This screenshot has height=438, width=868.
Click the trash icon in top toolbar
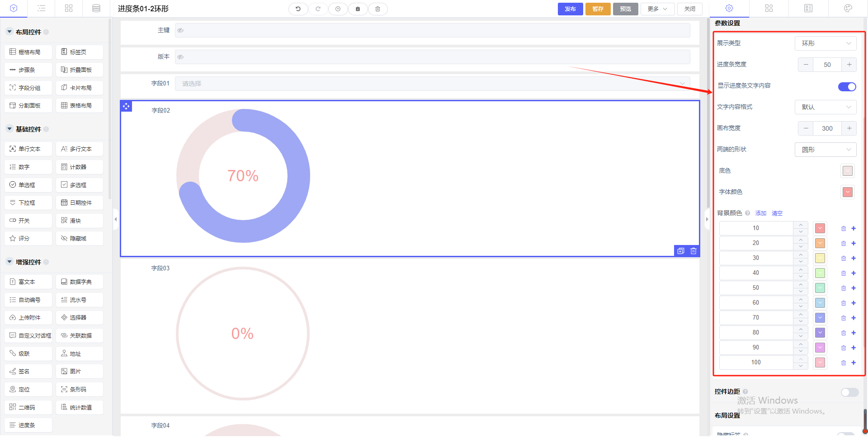click(377, 9)
